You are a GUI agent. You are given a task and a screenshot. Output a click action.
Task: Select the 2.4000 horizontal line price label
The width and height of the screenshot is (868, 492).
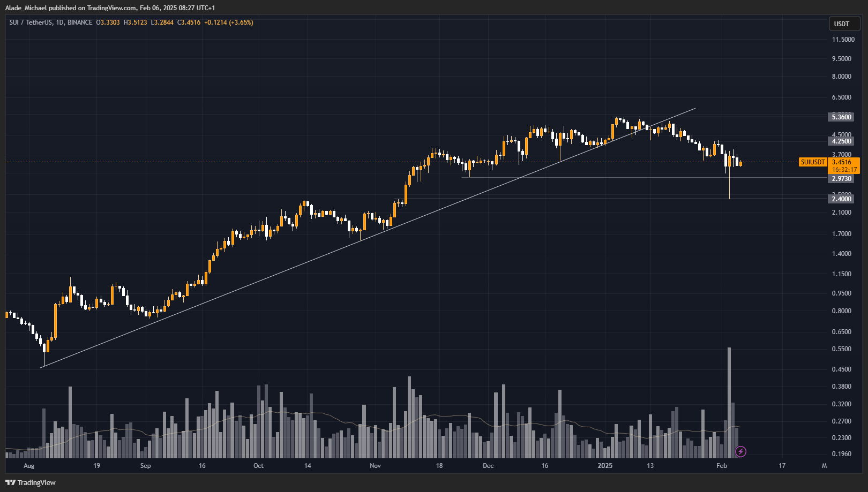841,199
